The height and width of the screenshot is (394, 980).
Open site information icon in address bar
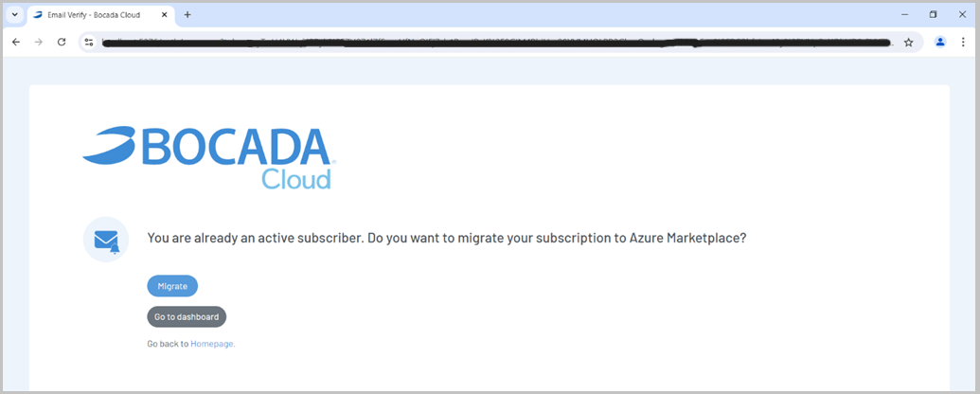(x=89, y=42)
